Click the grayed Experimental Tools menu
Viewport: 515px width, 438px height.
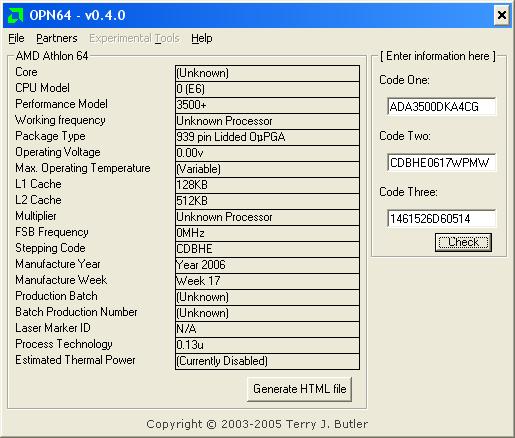pos(134,38)
